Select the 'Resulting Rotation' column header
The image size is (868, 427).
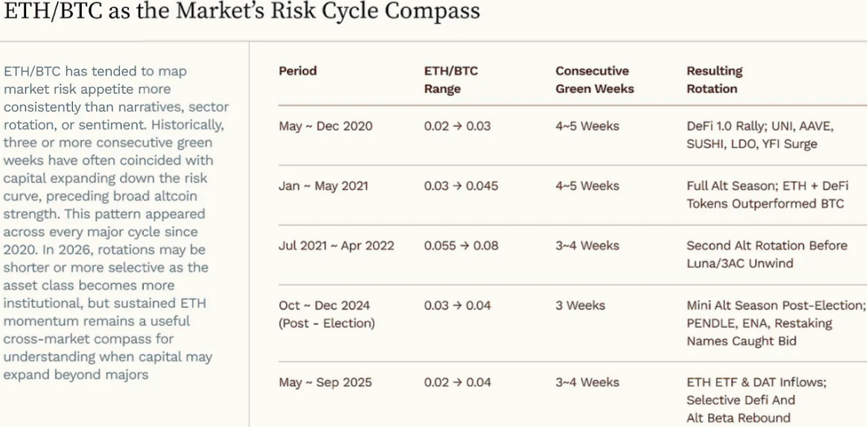pyautogui.click(x=714, y=80)
